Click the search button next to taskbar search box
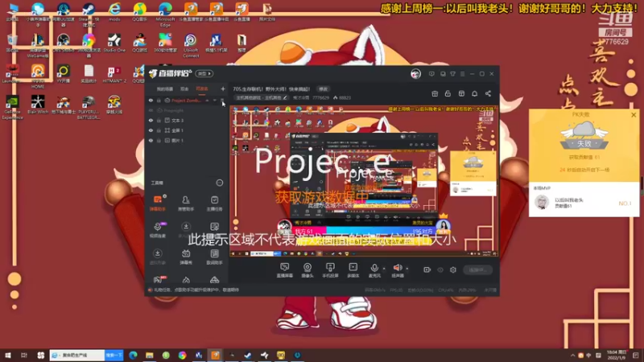Screen dimensions: 644x362 tap(114, 355)
